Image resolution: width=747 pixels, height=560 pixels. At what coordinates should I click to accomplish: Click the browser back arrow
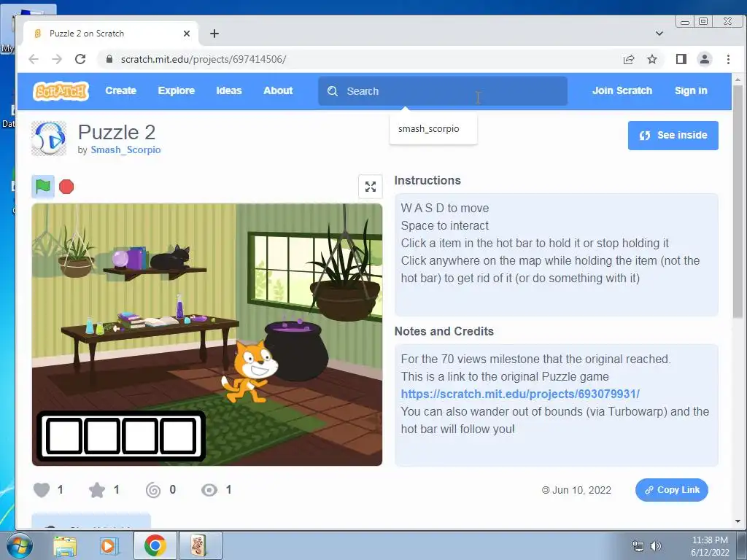[34, 59]
